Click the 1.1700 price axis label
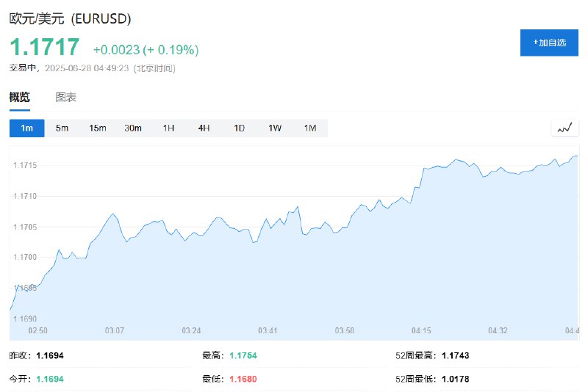The height and width of the screenshot is (392, 588). [25, 257]
